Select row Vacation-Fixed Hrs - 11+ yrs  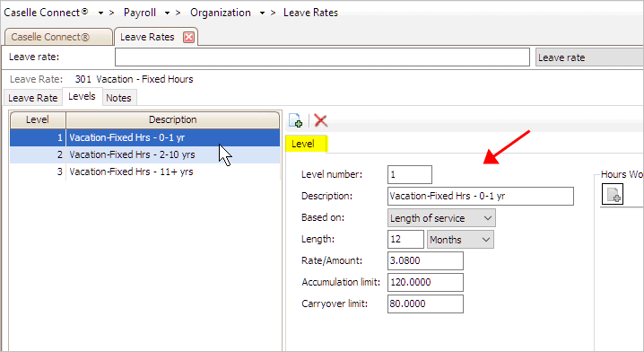click(144, 172)
